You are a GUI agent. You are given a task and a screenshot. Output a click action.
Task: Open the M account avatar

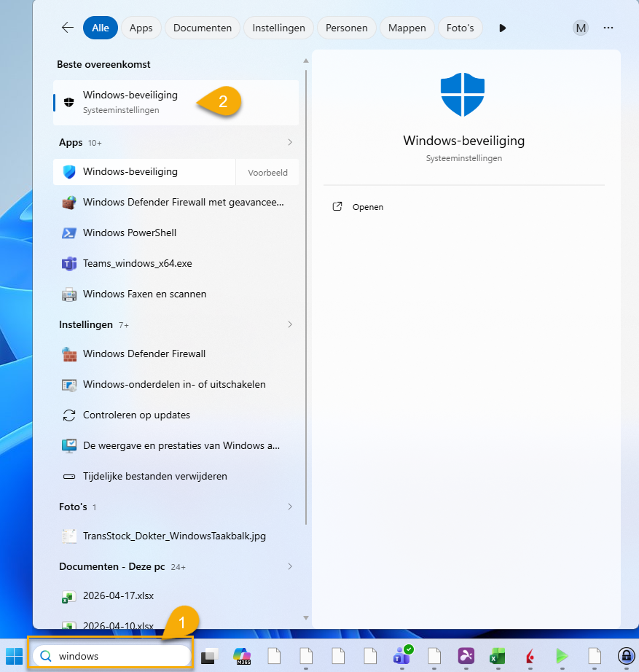pyautogui.click(x=580, y=28)
